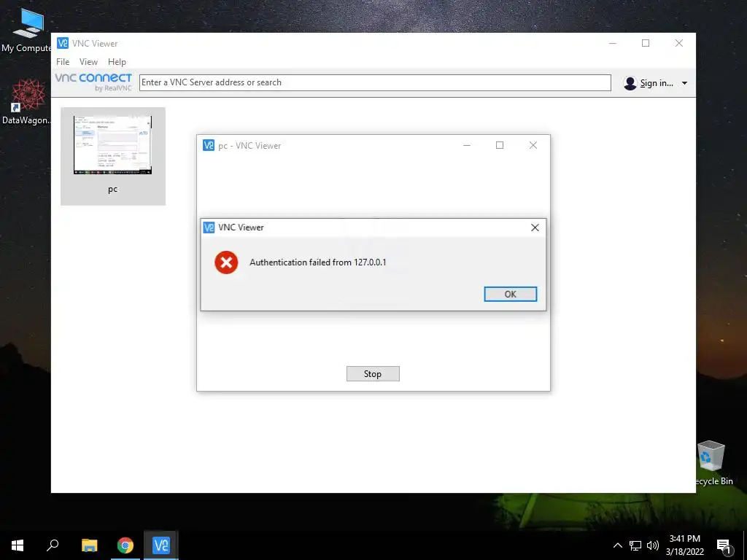This screenshot has height=560, width=747.
Task: Open the Help menu in VNC Viewer
Action: (x=117, y=62)
